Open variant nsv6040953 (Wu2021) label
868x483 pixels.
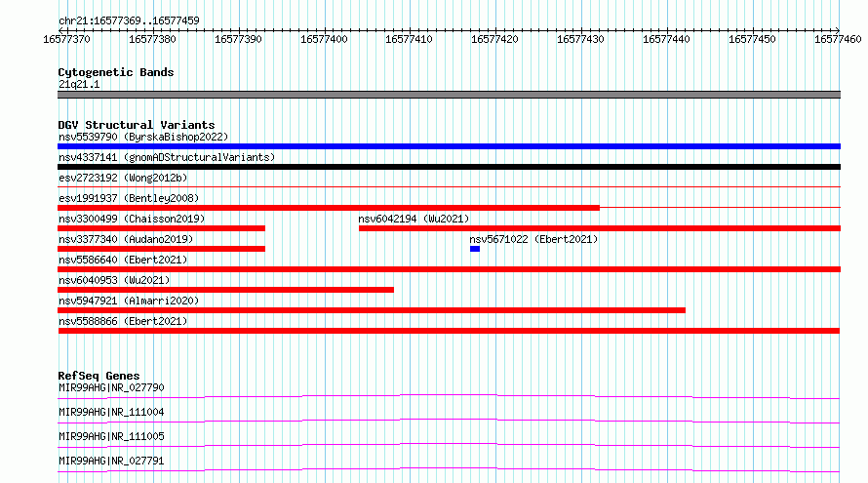114,280
